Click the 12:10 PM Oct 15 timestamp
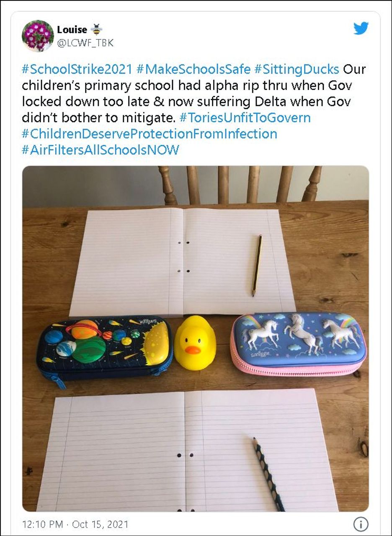Viewport: 392px width, 536px height. tap(75, 524)
